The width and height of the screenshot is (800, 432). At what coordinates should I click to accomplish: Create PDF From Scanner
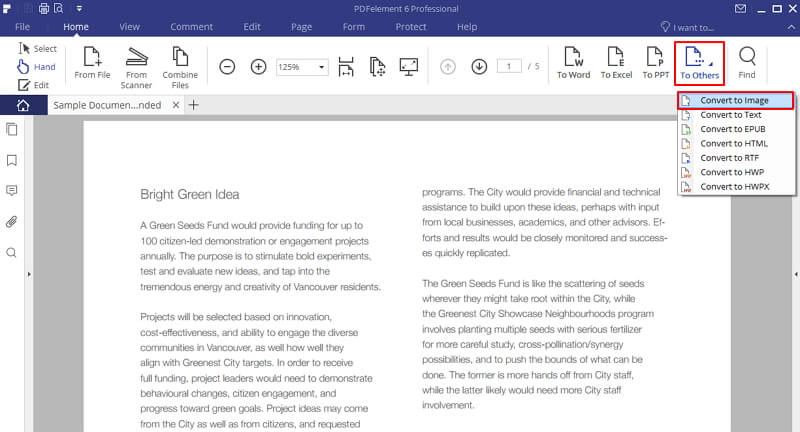pos(136,68)
